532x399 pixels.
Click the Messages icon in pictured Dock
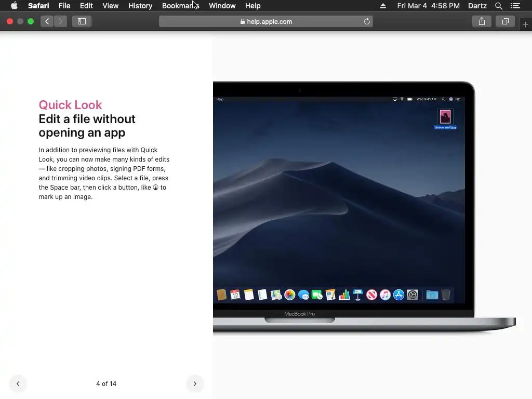point(303,295)
